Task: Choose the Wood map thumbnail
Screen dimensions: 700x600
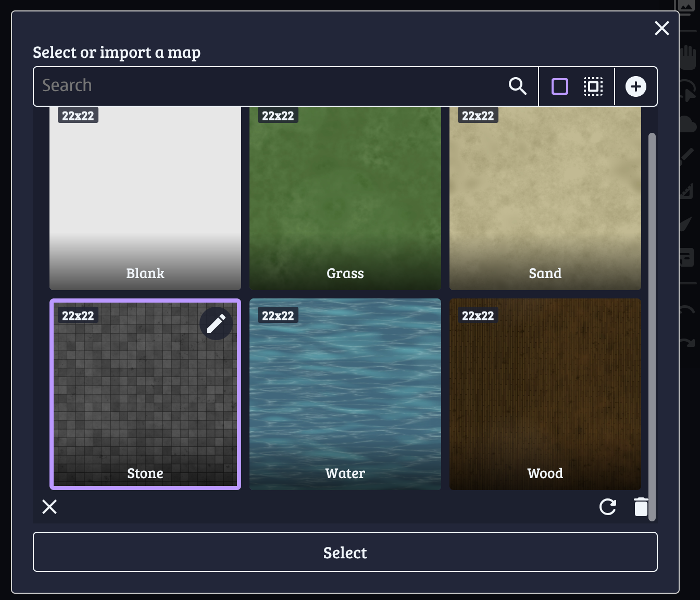Action: pos(545,394)
